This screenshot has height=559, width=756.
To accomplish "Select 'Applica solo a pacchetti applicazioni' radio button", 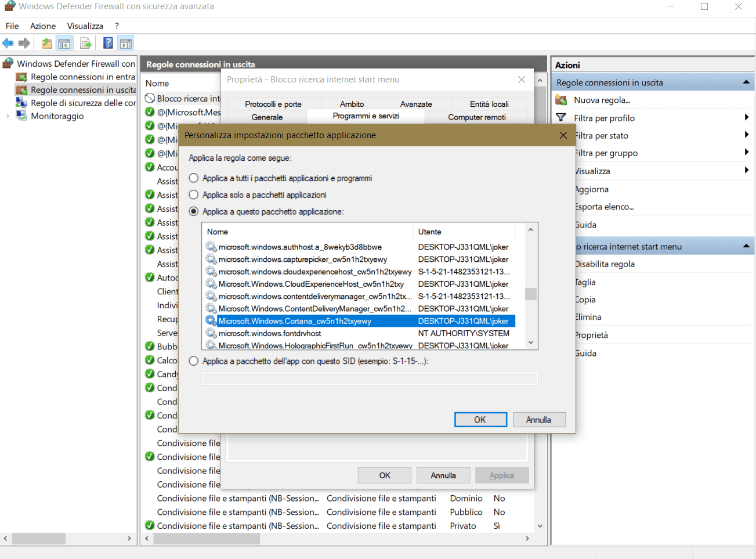I will (194, 195).
